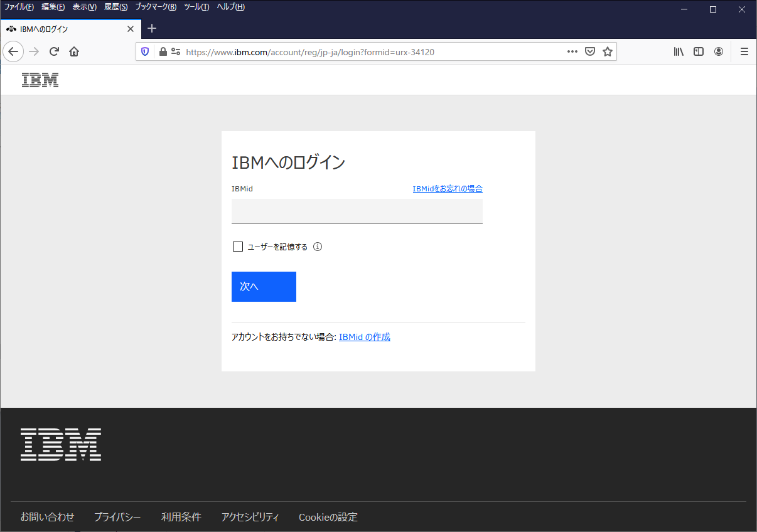Enable the ユーザーを記憶する checkbox

[x=238, y=247]
